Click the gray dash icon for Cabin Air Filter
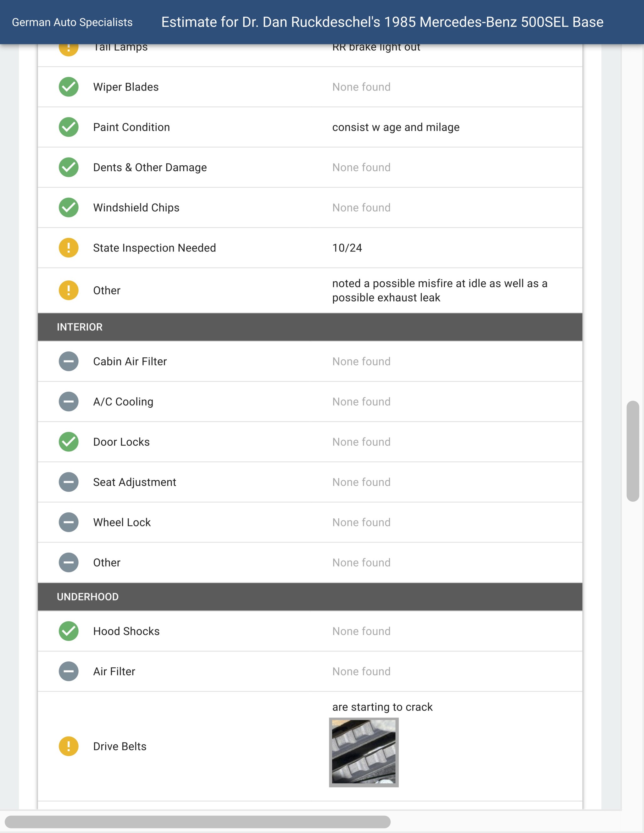Image resolution: width=644 pixels, height=833 pixels. coord(69,361)
